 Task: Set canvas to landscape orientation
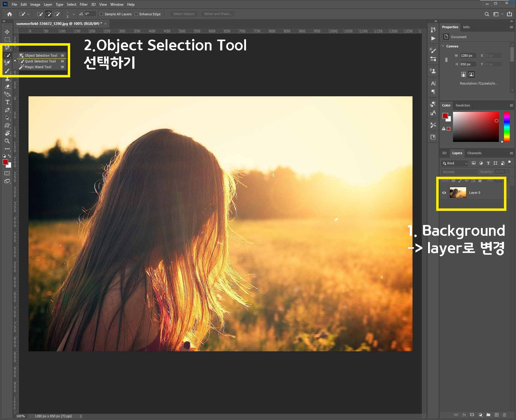(x=471, y=74)
